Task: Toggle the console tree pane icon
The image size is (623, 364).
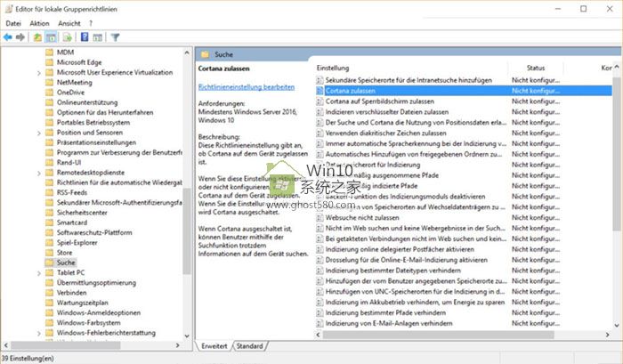Action: point(51,37)
